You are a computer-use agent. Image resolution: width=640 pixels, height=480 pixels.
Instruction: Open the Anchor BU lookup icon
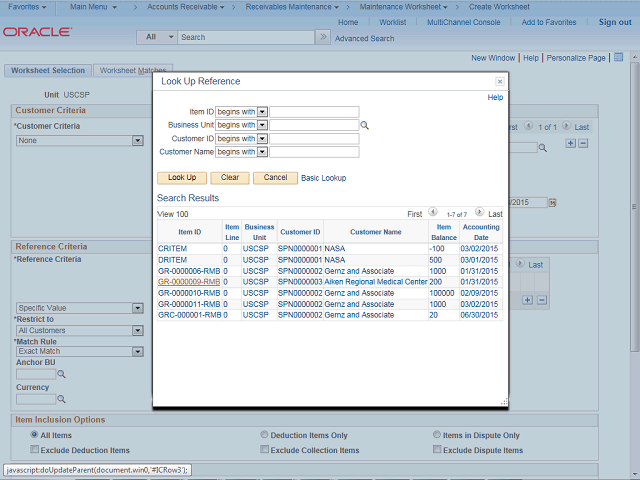pyautogui.click(x=61, y=374)
